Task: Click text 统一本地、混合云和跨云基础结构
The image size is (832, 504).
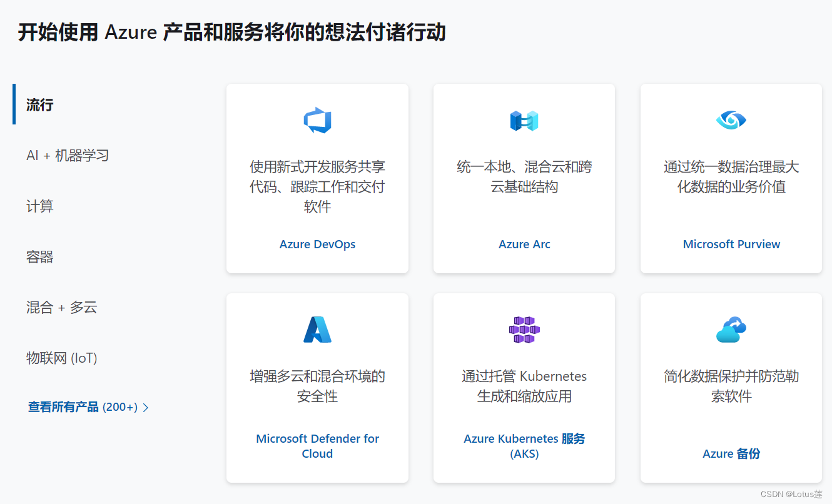Action: (524, 176)
